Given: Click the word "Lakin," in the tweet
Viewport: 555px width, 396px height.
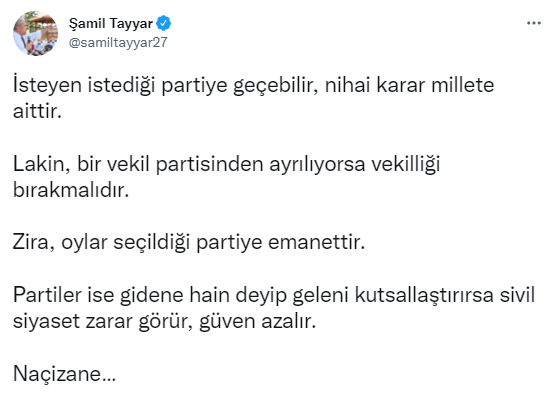Looking at the screenshot, I should pos(41,164).
